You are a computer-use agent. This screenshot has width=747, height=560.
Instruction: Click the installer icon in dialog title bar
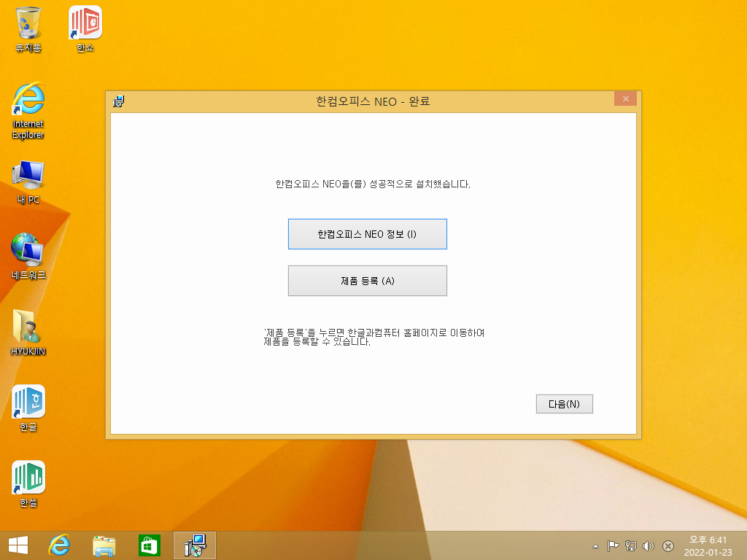(x=119, y=101)
